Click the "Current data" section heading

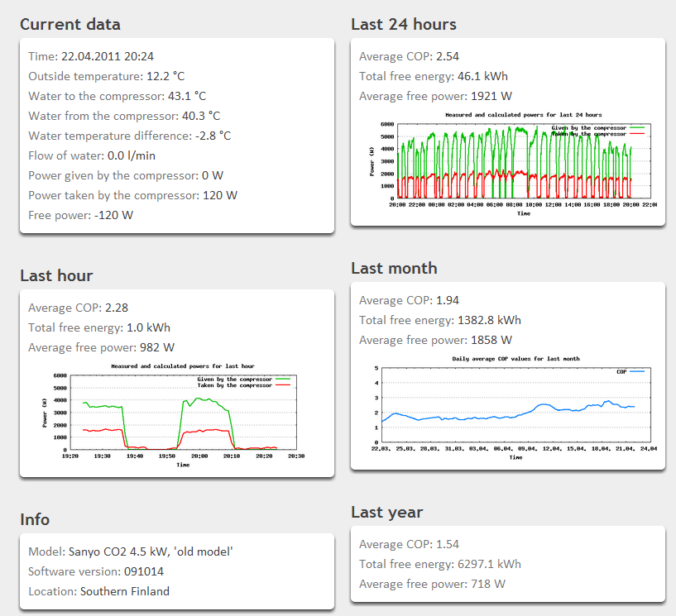click(70, 24)
